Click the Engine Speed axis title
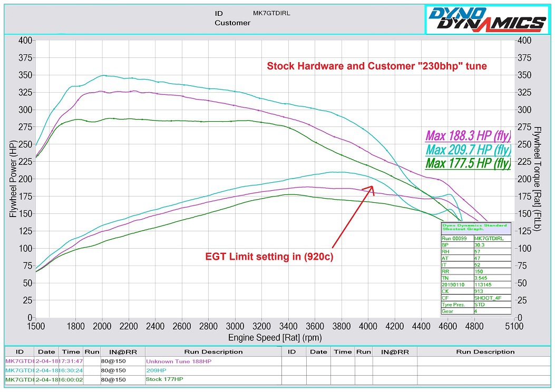555x392 pixels. (275, 338)
